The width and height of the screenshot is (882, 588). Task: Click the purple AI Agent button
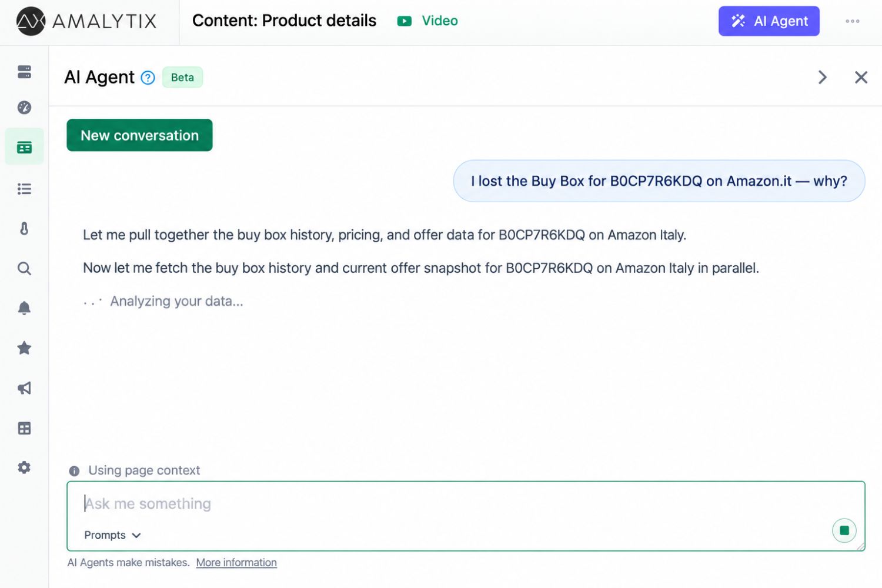coord(769,21)
